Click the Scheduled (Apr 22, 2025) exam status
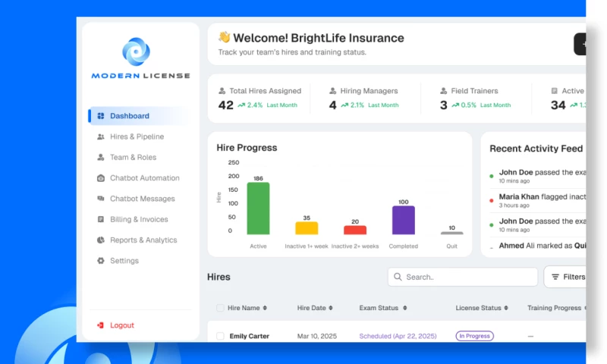Image resolution: width=607 pixels, height=364 pixels. 398,336
